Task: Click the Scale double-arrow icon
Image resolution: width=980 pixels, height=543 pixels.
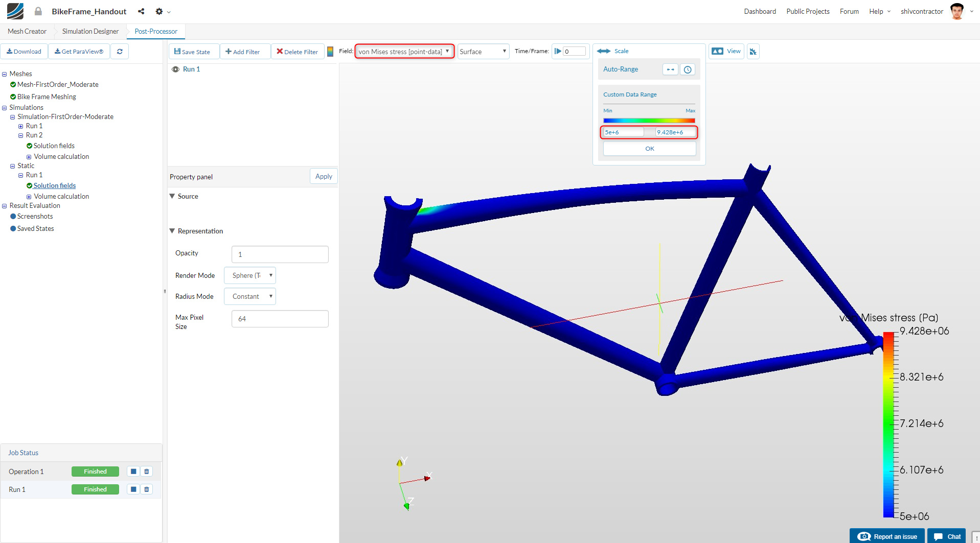Action: click(x=604, y=51)
